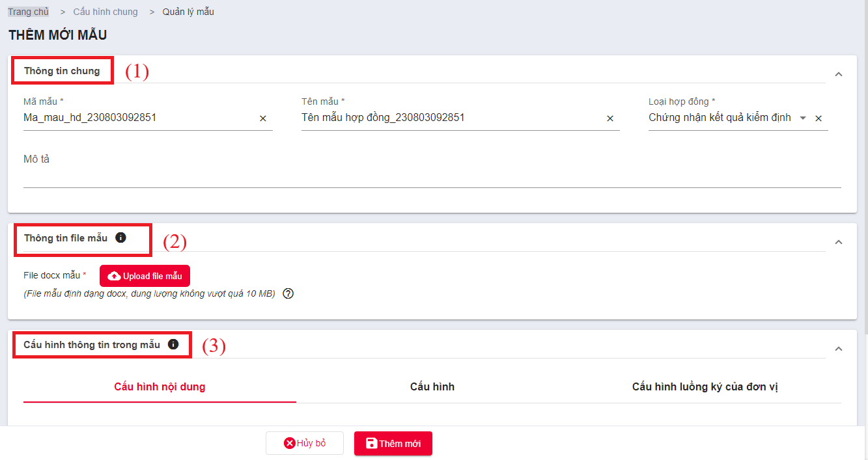Image resolution: width=868 pixels, height=460 pixels.
Task: Click the Upload file mẫu button
Action: tap(145, 276)
